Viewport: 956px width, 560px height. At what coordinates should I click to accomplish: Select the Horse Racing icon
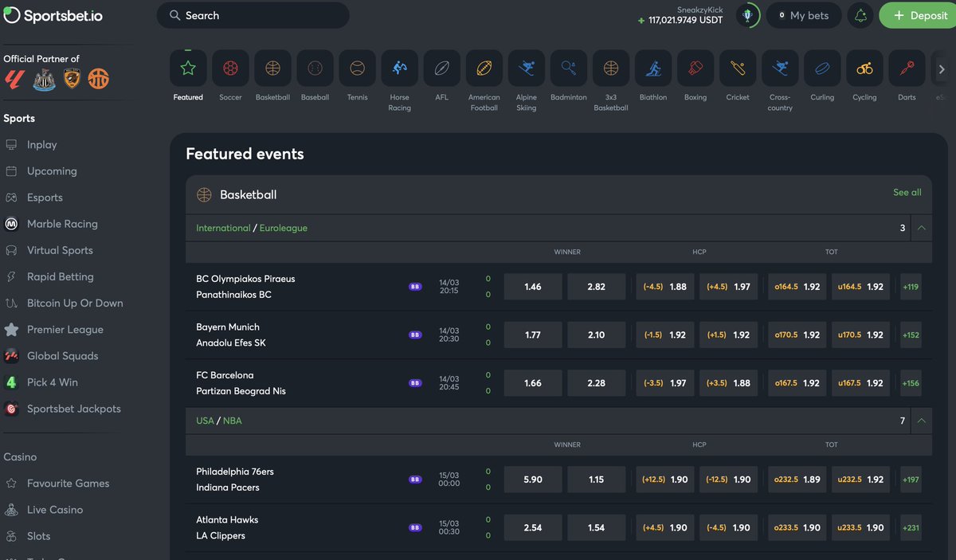tap(399, 69)
